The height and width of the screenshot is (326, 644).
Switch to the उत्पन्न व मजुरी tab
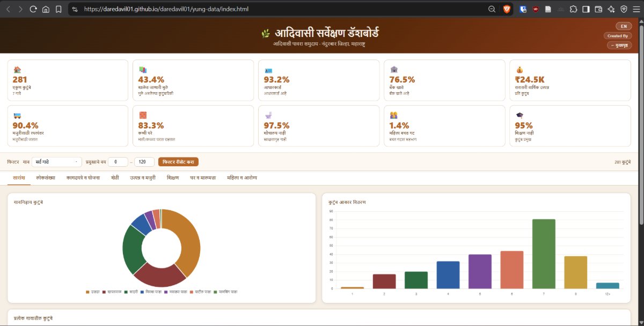[143, 177]
